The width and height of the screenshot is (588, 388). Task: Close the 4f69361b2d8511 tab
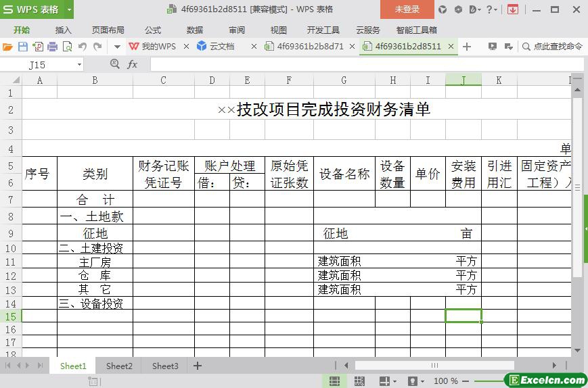(x=451, y=47)
